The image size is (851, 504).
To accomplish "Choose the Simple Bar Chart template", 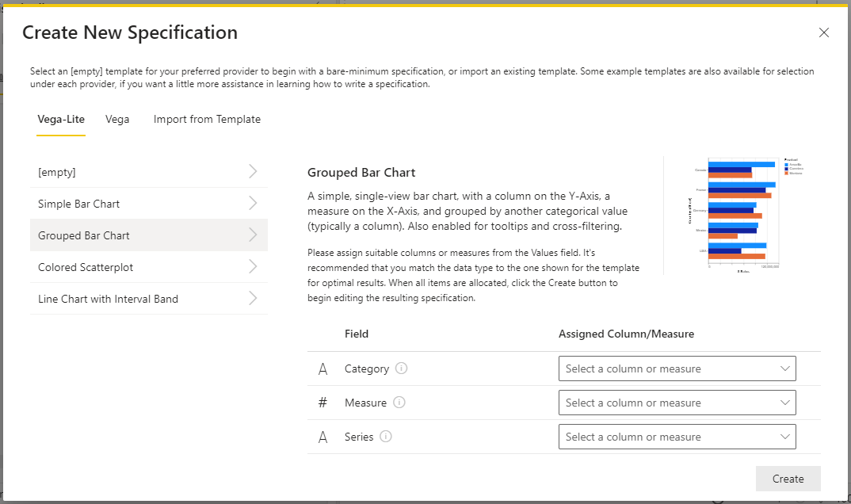I will (149, 204).
